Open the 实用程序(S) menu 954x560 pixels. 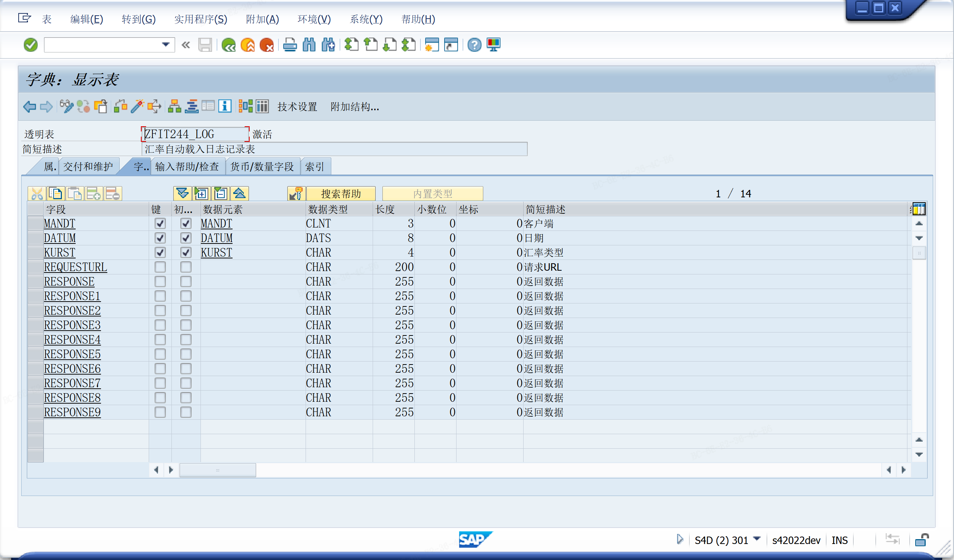(200, 19)
